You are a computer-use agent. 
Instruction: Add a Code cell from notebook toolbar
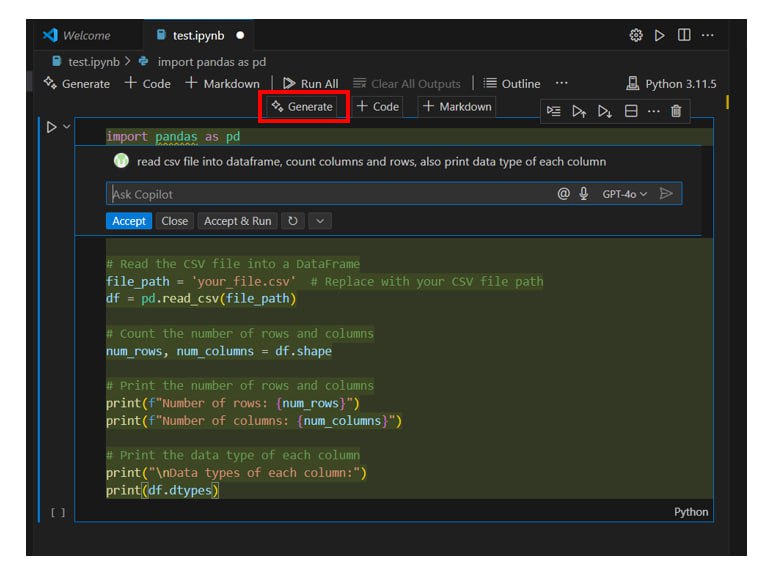(x=148, y=83)
